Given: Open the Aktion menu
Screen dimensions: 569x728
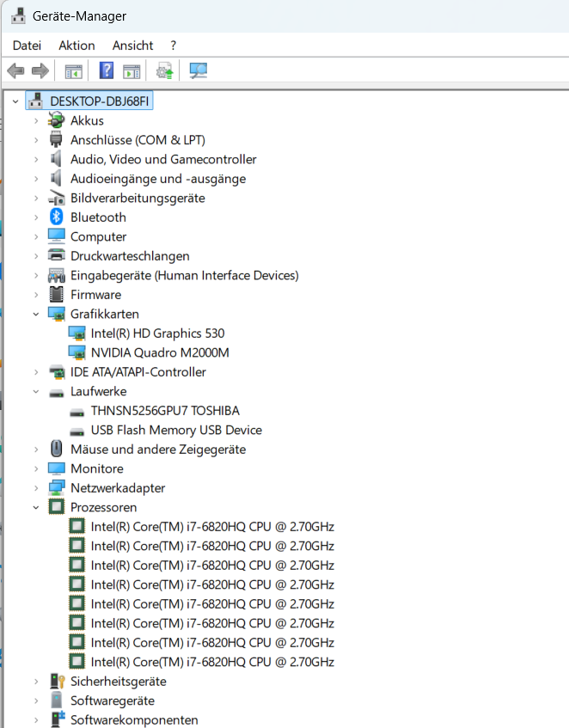Looking at the screenshot, I should tap(76, 46).
